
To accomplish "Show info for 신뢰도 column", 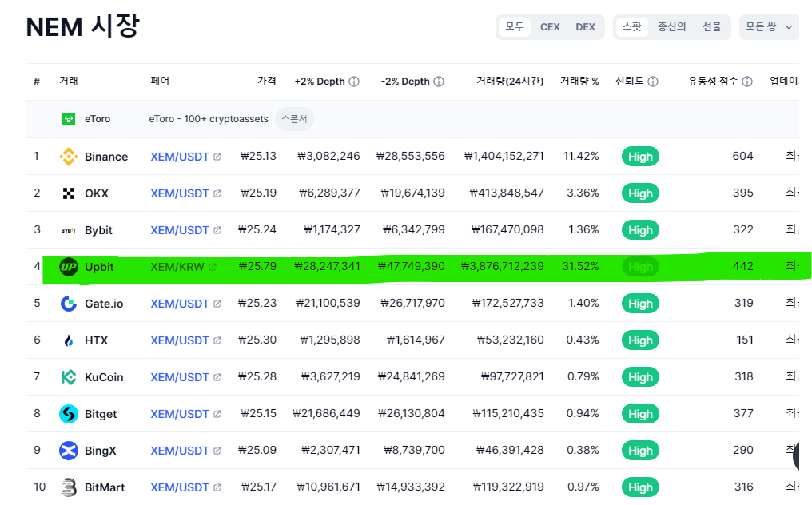I will (653, 82).
